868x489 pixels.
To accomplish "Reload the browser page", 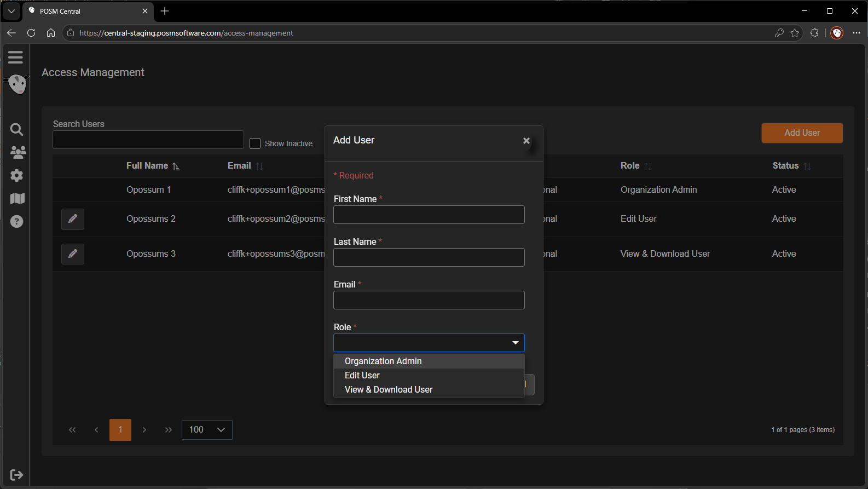I will click(x=31, y=33).
